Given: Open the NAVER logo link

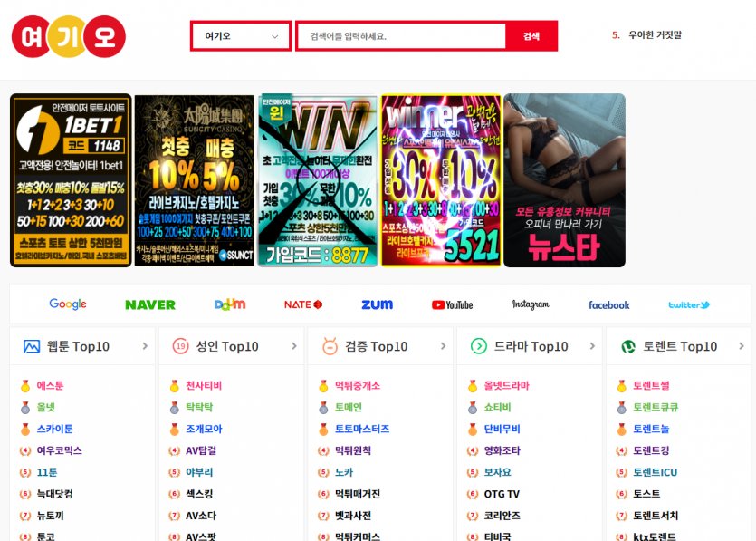Looking at the screenshot, I should pos(150,305).
